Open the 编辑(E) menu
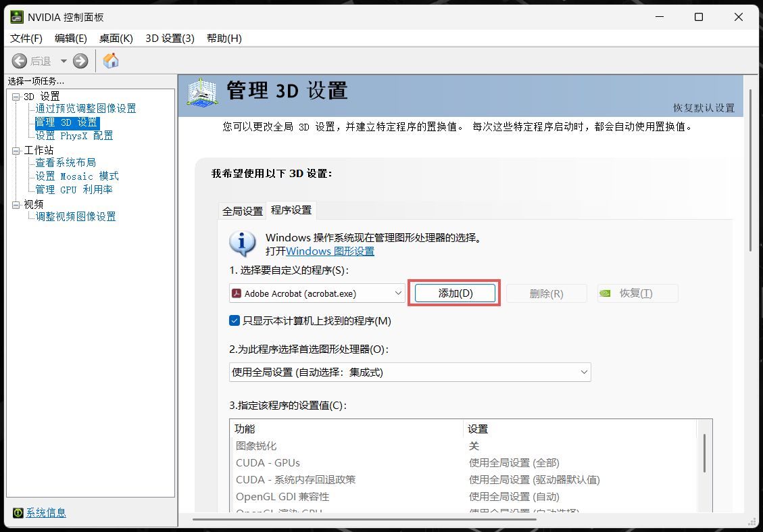Image resolution: width=763 pixels, height=532 pixels. tap(71, 39)
